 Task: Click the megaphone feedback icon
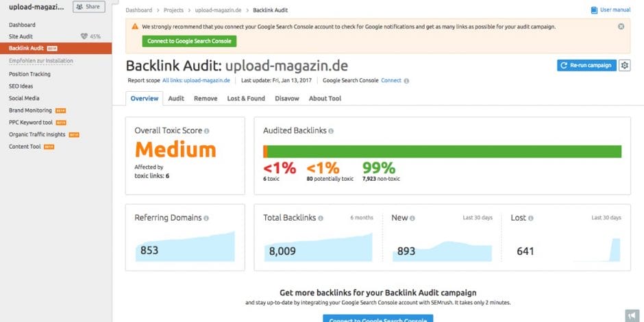coord(630,314)
